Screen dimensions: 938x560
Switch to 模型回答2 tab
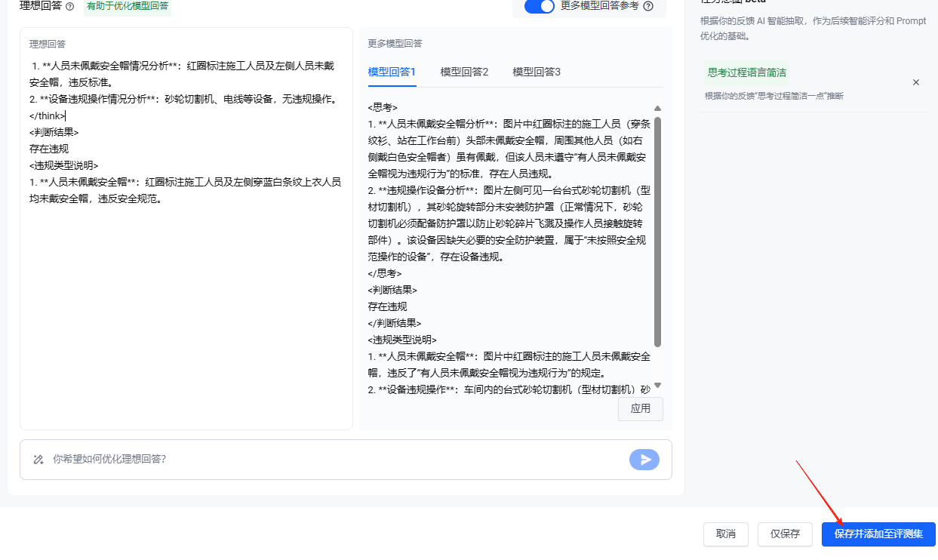pyautogui.click(x=464, y=72)
